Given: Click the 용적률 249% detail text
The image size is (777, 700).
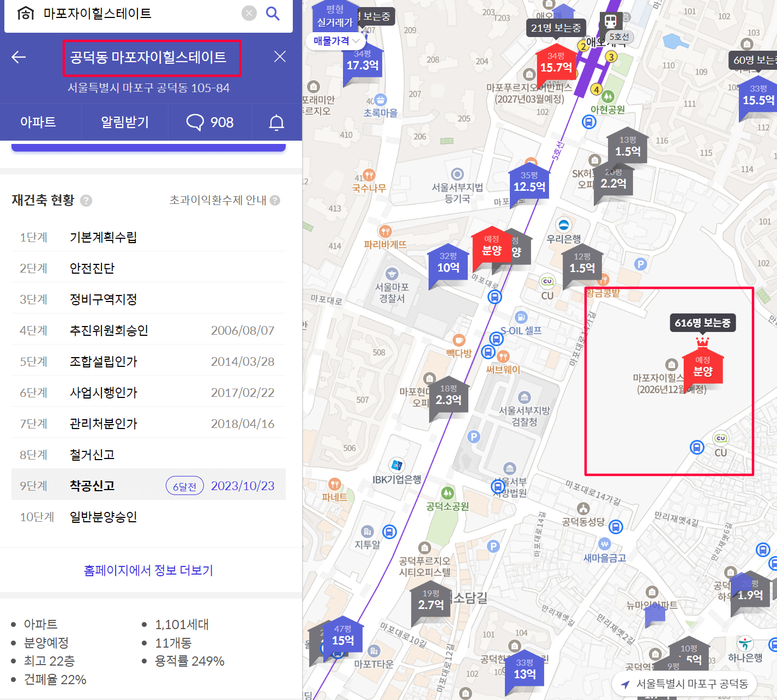Looking at the screenshot, I should 189,661.
